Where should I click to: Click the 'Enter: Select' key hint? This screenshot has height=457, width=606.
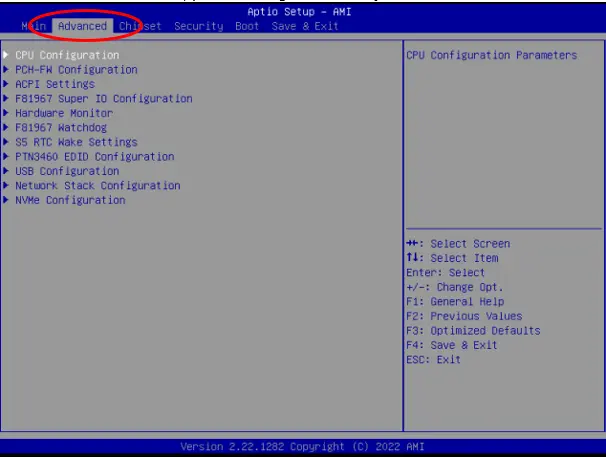(x=445, y=273)
